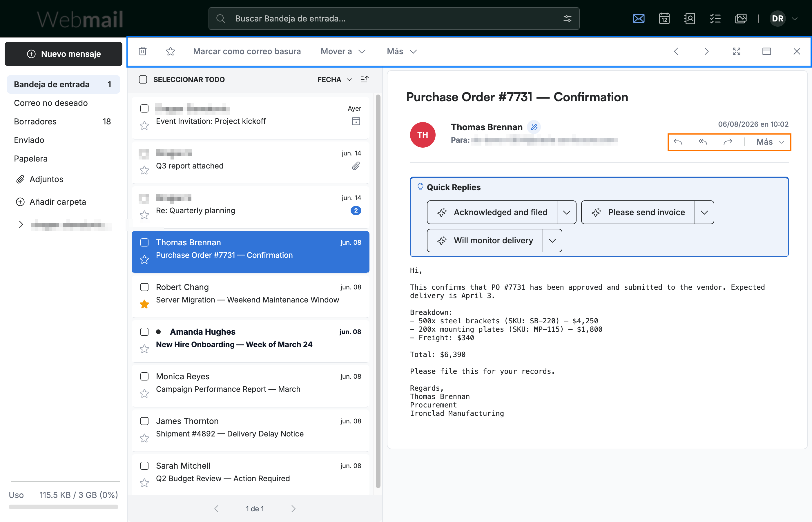Open the Calendar app icon
This screenshot has height=522, width=812.
point(664,19)
